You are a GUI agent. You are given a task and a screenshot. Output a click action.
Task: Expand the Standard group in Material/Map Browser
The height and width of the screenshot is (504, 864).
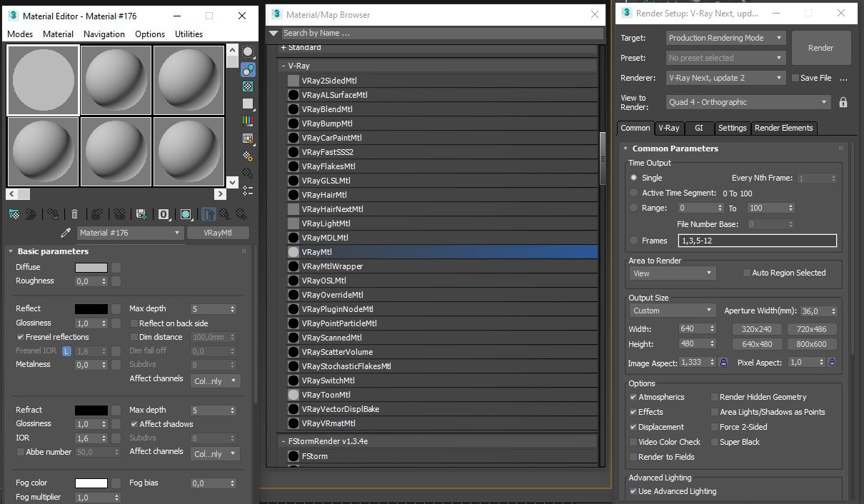(283, 47)
